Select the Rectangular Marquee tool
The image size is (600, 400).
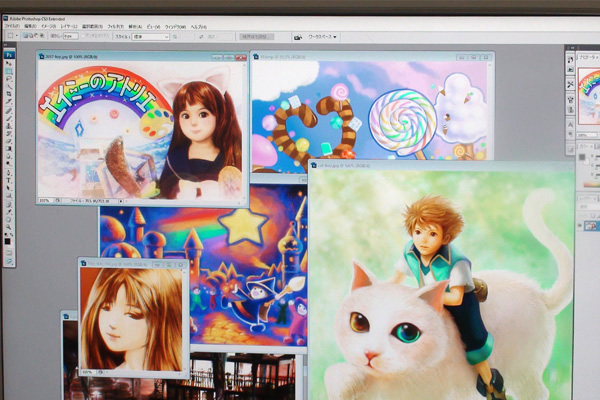click(x=9, y=71)
